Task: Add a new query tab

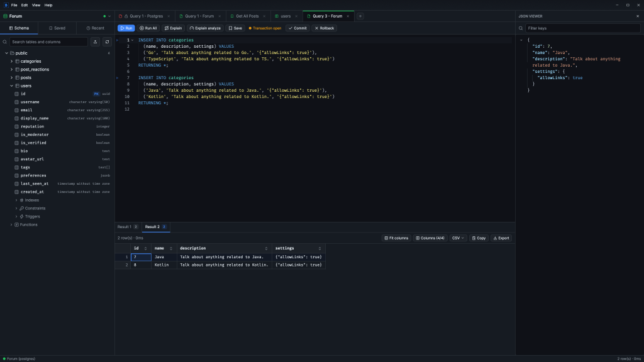Action: click(x=360, y=16)
